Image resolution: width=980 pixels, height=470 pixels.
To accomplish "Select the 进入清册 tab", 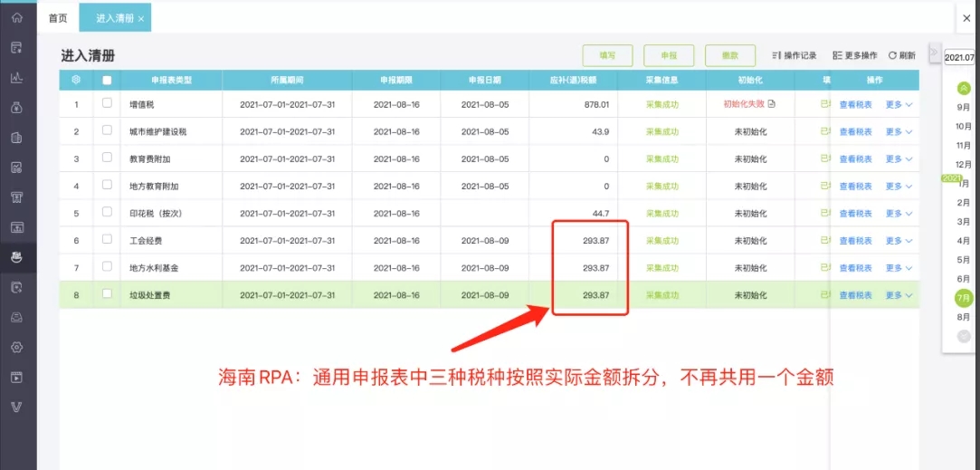I will tap(115, 18).
